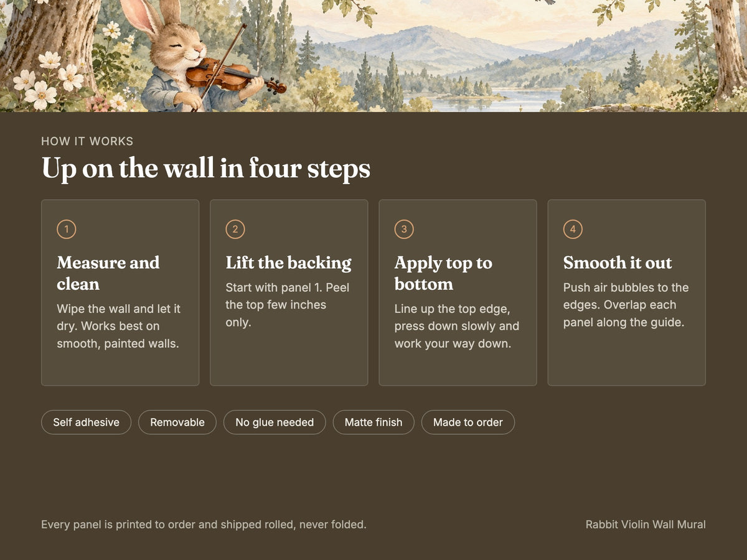
Task: Select the Removable pill tag
Action: coord(177,422)
